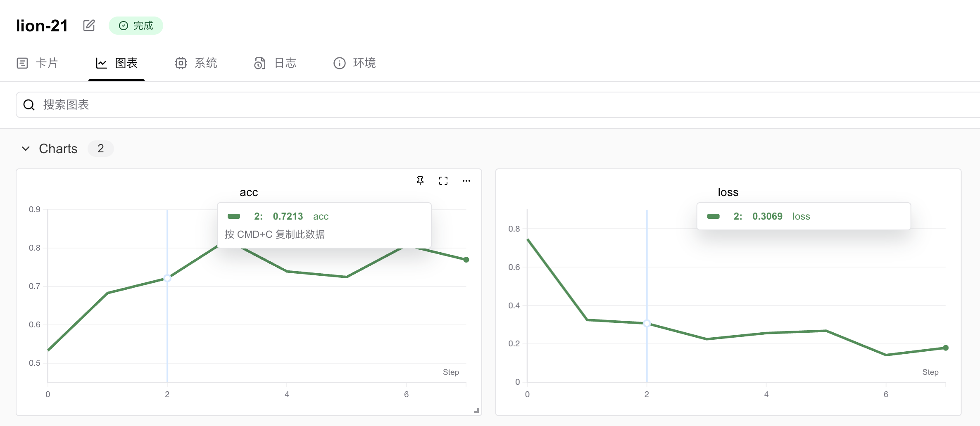Click the 环境 info icon
980x426 pixels.
[x=339, y=63]
